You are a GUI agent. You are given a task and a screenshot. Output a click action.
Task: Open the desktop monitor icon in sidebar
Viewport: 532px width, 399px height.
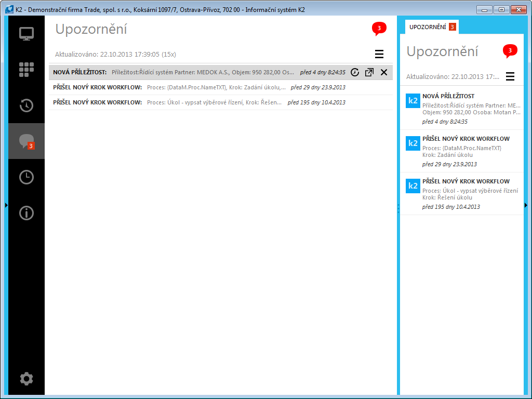pyautogui.click(x=26, y=34)
